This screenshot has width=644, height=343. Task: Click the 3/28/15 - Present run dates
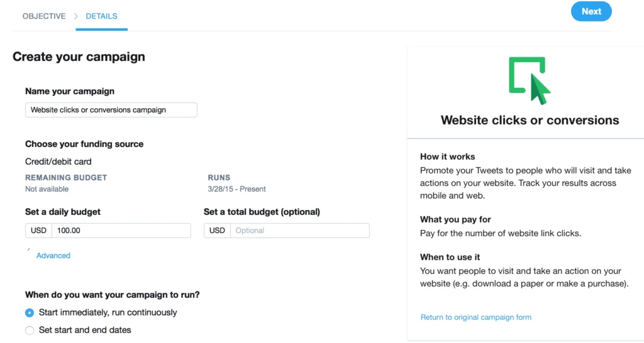[236, 189]
